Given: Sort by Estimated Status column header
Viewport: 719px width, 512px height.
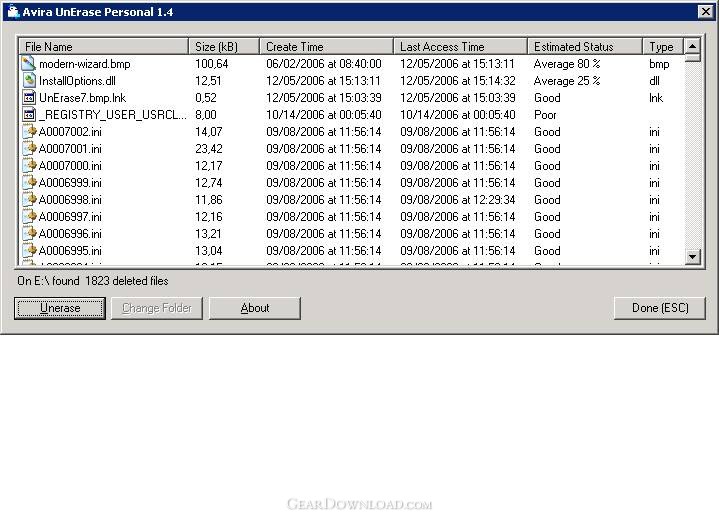Looking at the screenshot, I should [x=585, y=47].
